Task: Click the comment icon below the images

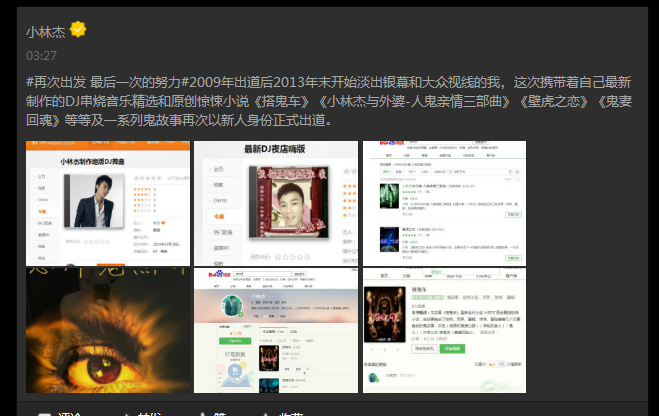Action: tap(44, 413)
